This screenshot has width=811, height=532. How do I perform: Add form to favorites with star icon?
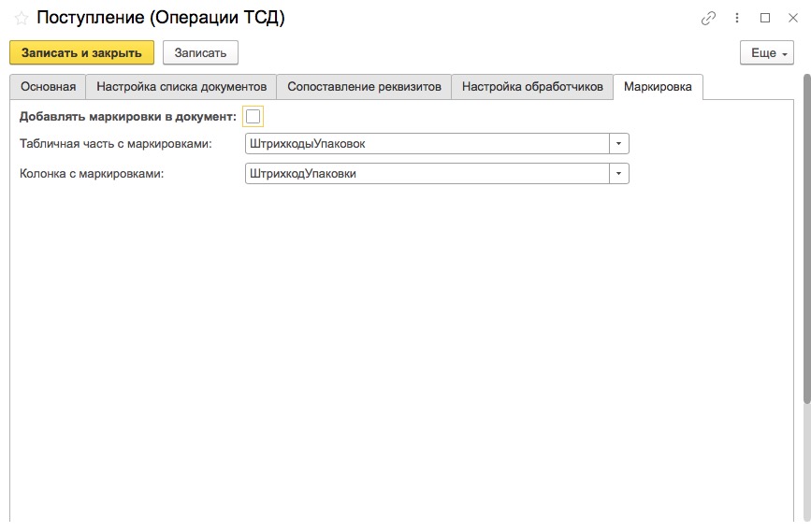click(22, 19)
